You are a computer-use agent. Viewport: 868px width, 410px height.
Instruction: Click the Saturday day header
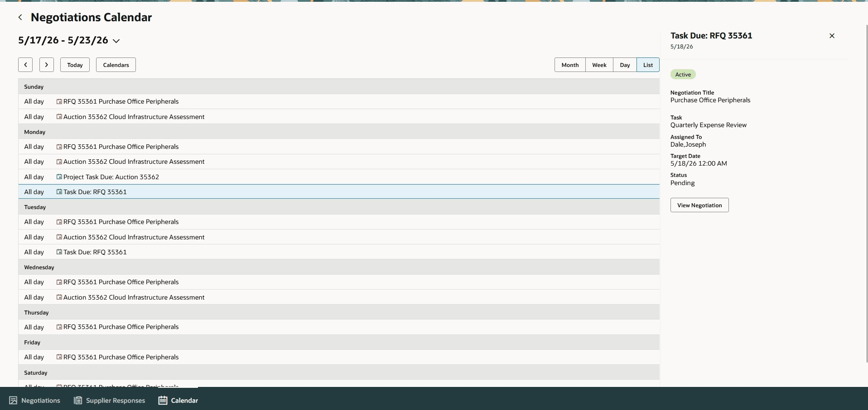[339, 372]
